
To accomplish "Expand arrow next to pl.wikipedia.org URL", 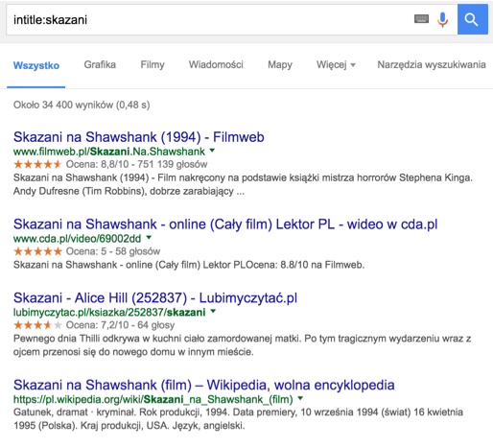I will pyautogui.click(x=300, y=398).
